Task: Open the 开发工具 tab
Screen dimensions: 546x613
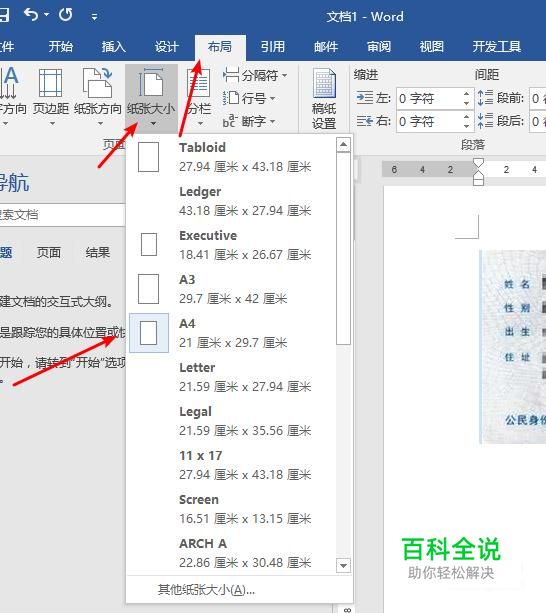Action: click(497, 47)
